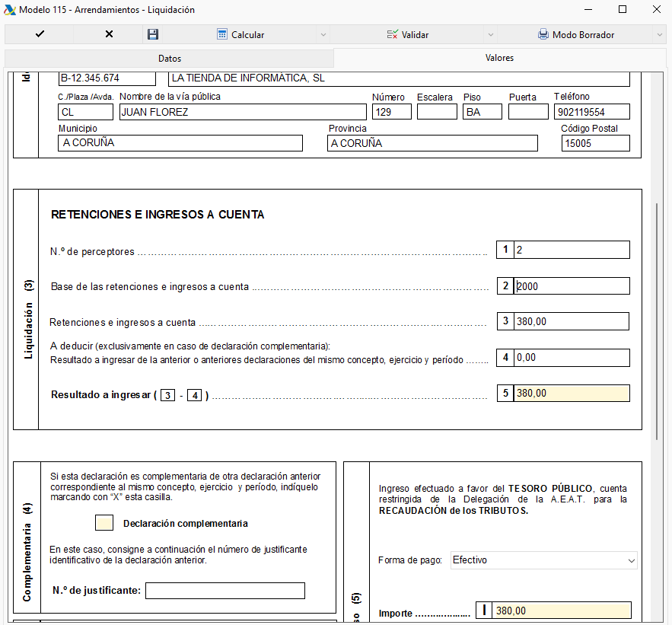
Task: Switch to the Valores tab
Action: point(499,58)
